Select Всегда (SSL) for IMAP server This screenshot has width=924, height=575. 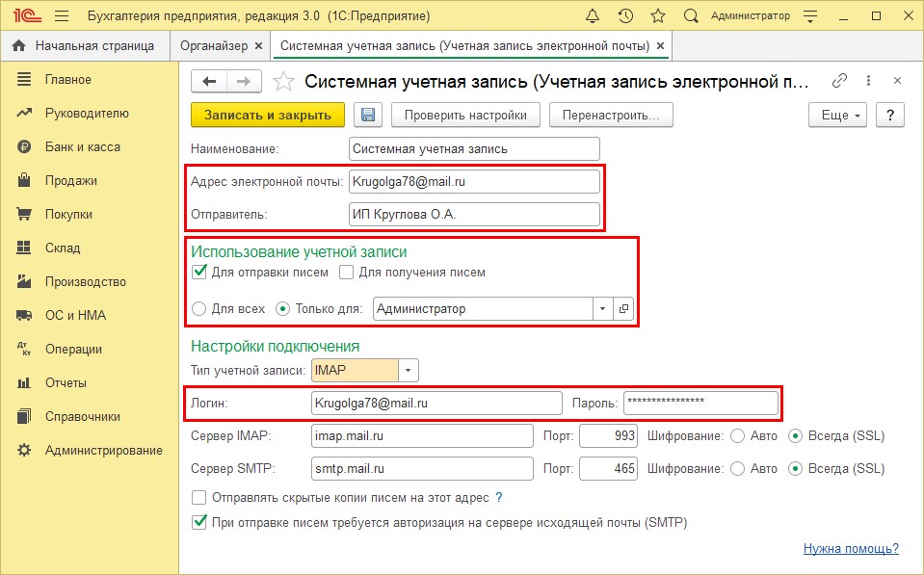(796, 436)
